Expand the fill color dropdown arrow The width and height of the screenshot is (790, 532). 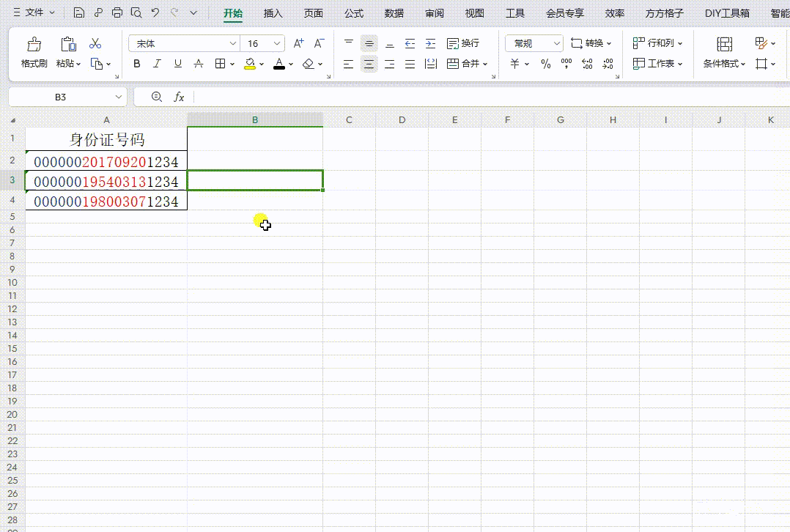pyautogui.click(x=262, y=64)
